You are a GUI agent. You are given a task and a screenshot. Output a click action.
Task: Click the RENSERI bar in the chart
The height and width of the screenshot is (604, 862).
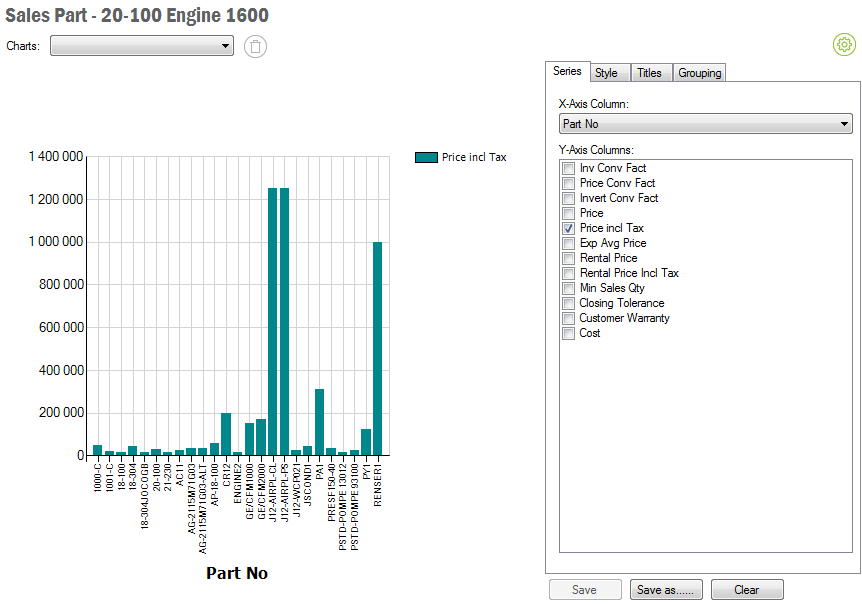coord(378,348)
